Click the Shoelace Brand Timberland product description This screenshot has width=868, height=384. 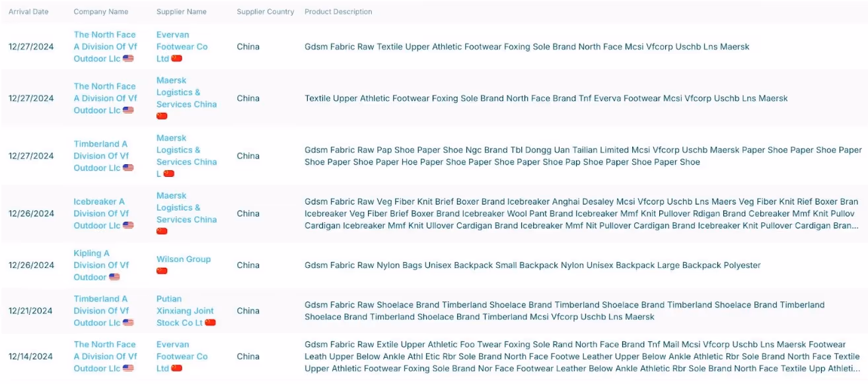[565, 311]
